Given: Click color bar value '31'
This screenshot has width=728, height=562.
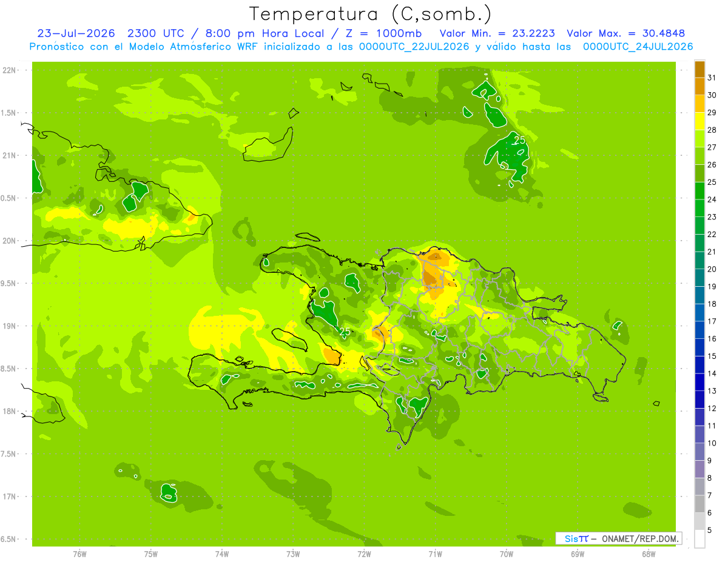Looking at the screenshot, I should coord(712,78).
